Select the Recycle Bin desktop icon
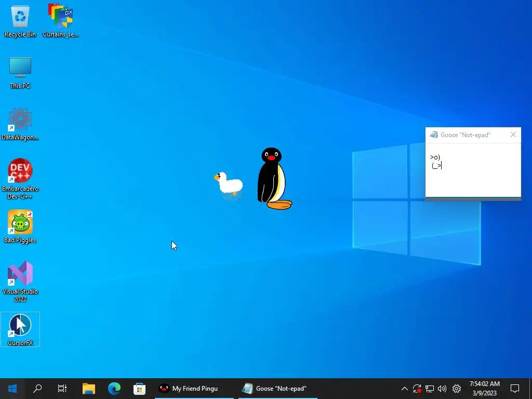 [x=20, y=20]
